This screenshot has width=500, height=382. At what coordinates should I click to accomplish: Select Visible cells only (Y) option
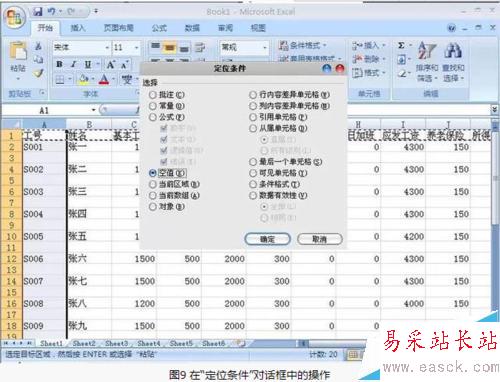pos(253,173)
